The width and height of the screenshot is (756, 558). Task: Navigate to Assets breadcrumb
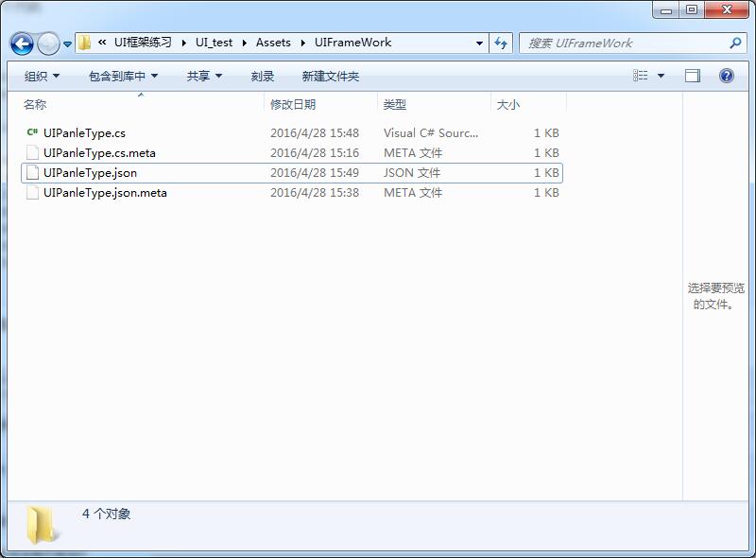coord(273,43)
